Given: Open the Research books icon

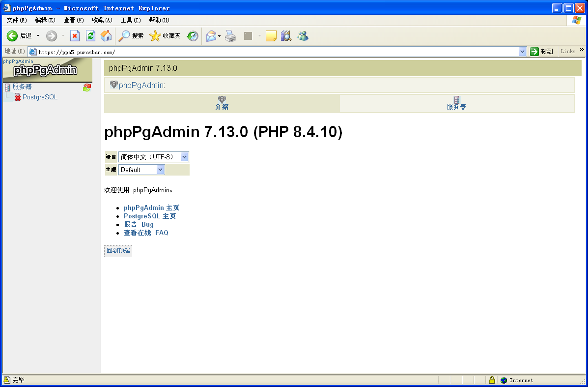Looking at the screenshot, I should (x=286, y=36).
